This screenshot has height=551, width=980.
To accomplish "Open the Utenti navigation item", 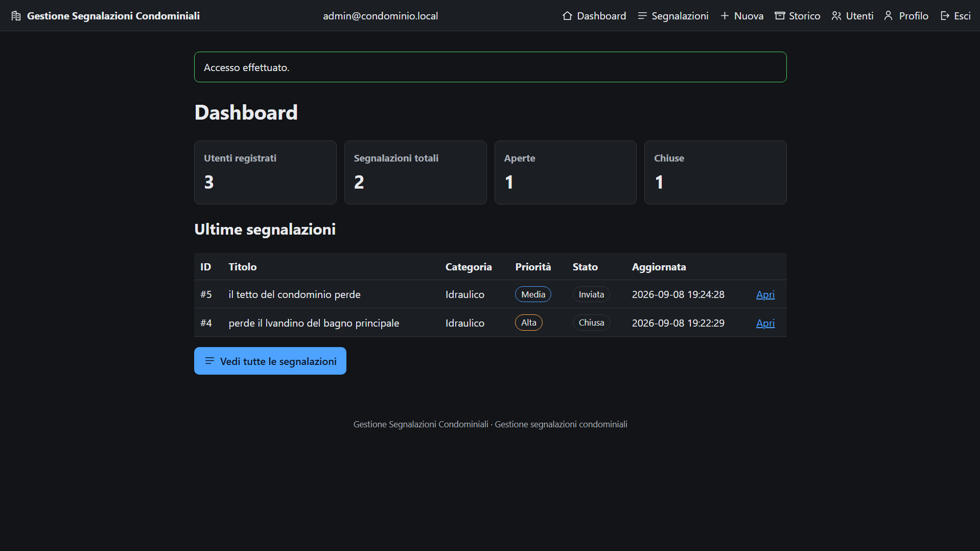I will pyautogui.click(x=852, y=16).
